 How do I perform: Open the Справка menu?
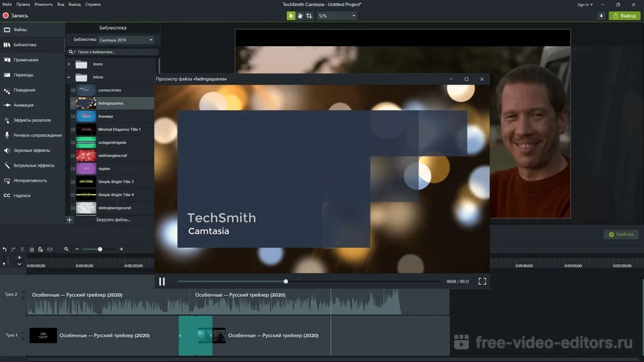tap(93, 4)
